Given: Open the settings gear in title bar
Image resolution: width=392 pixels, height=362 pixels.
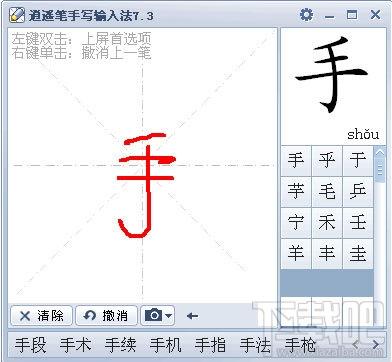Looking at the screenshot, I should [x=306, y=15].
